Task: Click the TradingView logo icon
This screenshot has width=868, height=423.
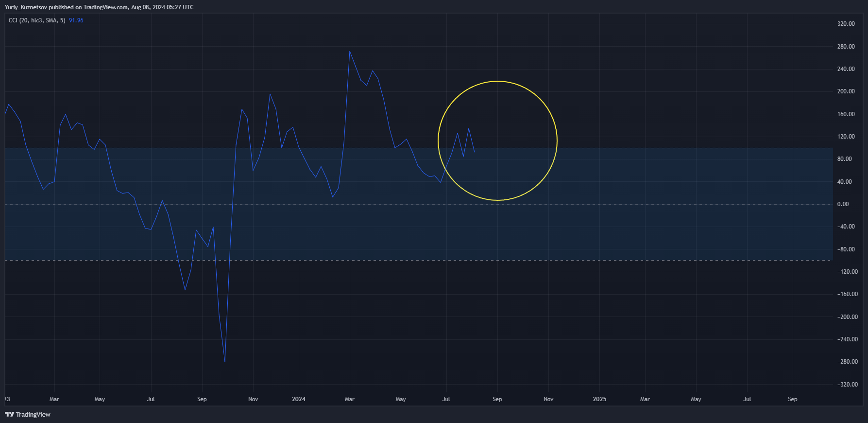Action: pos(9,414)
